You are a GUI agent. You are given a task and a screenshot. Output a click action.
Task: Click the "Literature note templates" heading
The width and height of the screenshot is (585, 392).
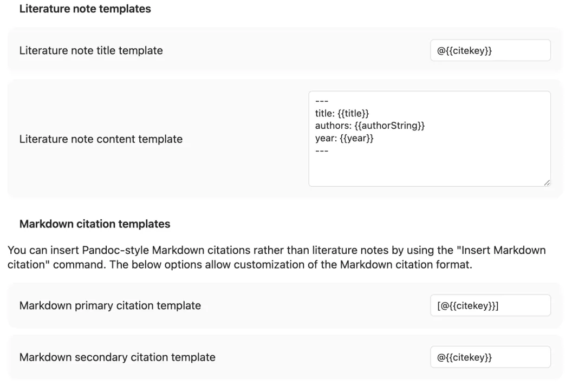point(85,9)
